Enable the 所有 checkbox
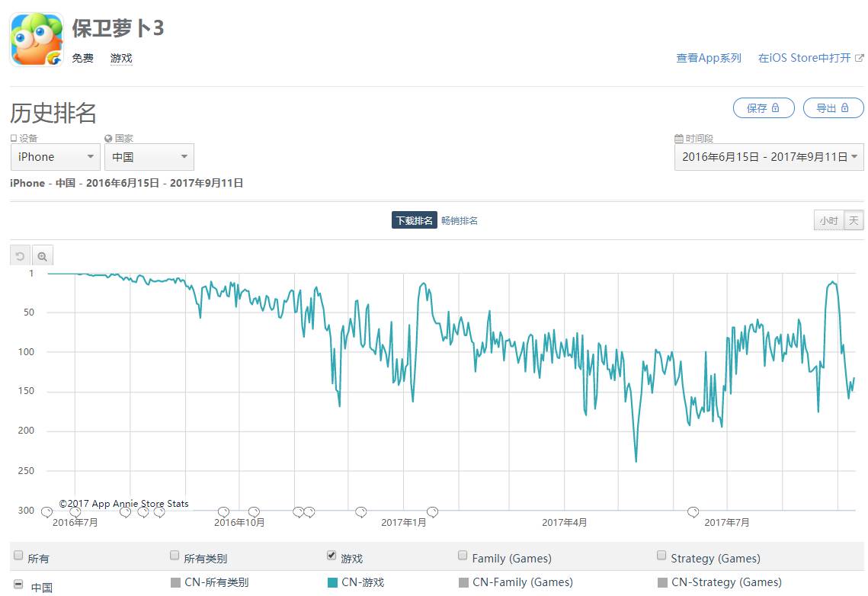The image size is (868, 596). tap(18, 556)
